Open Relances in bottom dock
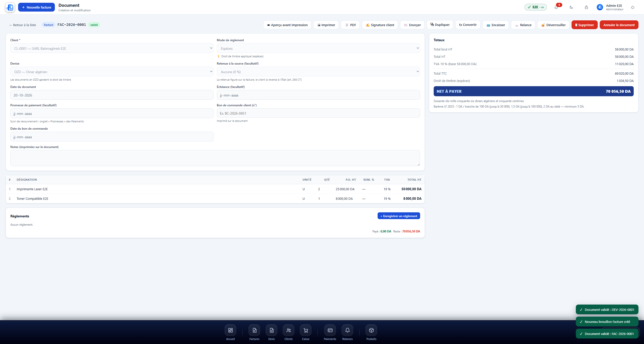The height and width of the screenshot is (344, 644). 347,332
